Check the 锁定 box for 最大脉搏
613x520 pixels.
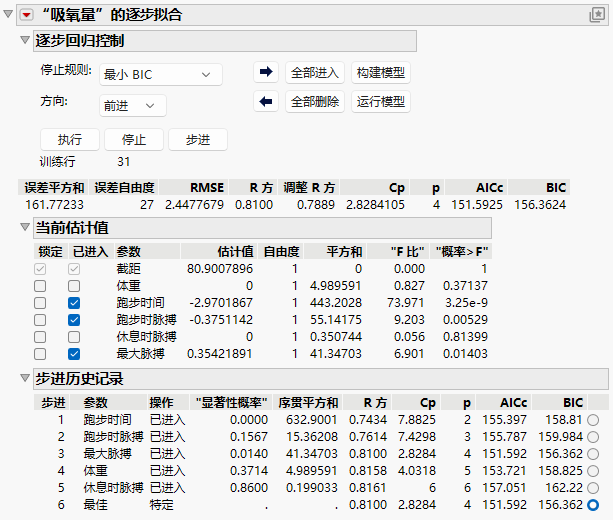(40, 354)
